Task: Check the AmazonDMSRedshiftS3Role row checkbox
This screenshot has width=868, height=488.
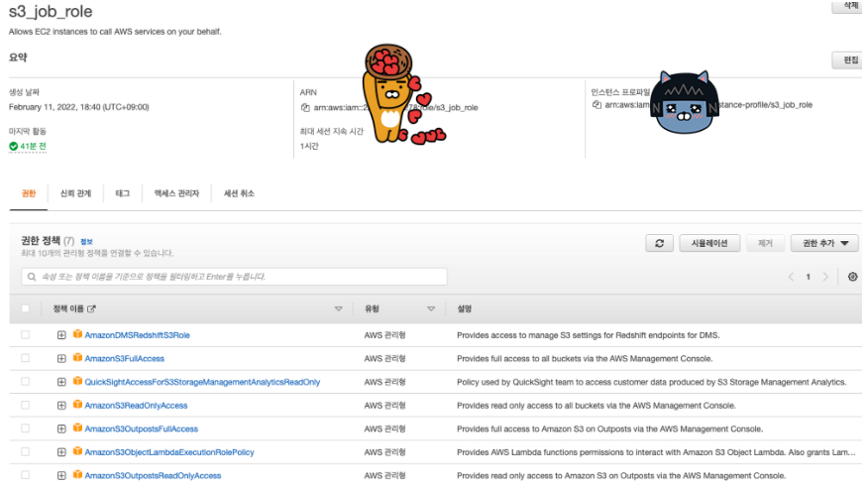Action: pyautogui.click(x=25, y=334)
